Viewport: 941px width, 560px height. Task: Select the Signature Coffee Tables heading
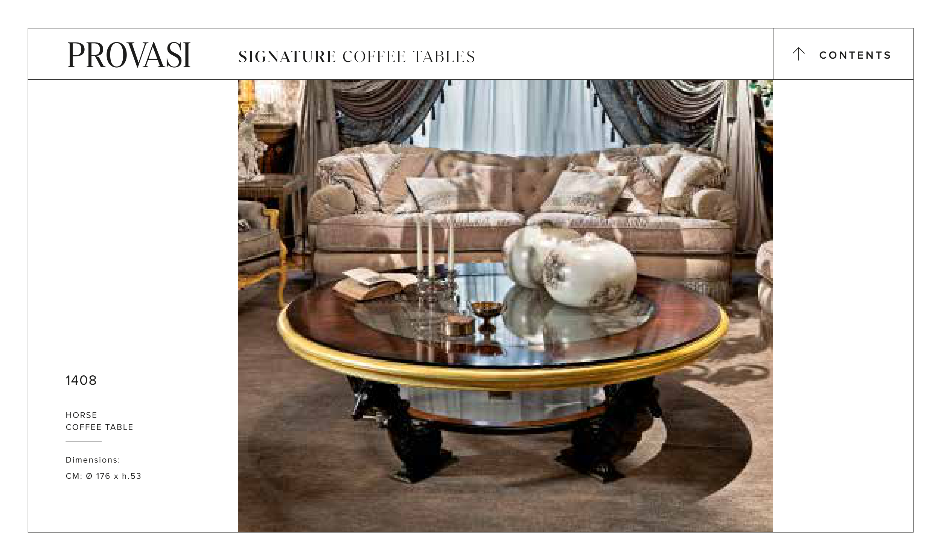tap(356, 57)
